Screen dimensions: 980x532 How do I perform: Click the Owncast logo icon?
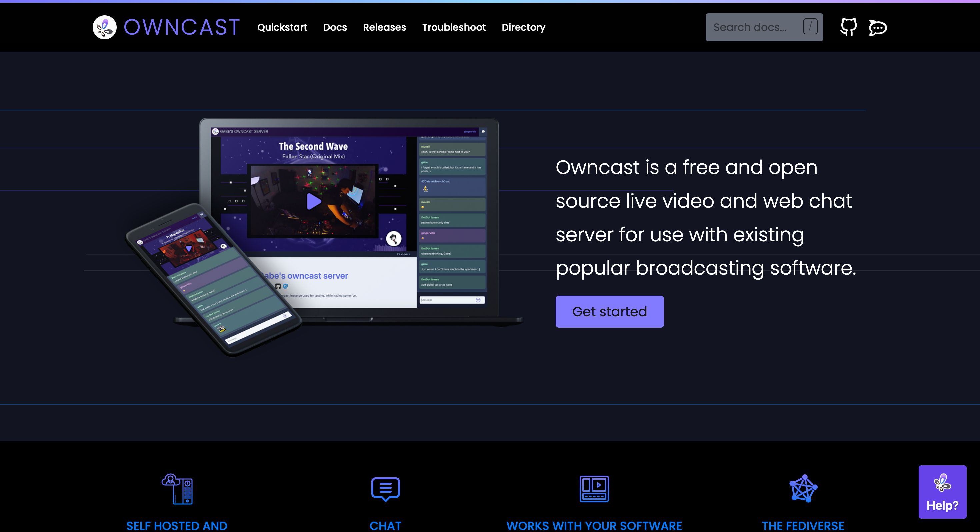pos(105,28)
